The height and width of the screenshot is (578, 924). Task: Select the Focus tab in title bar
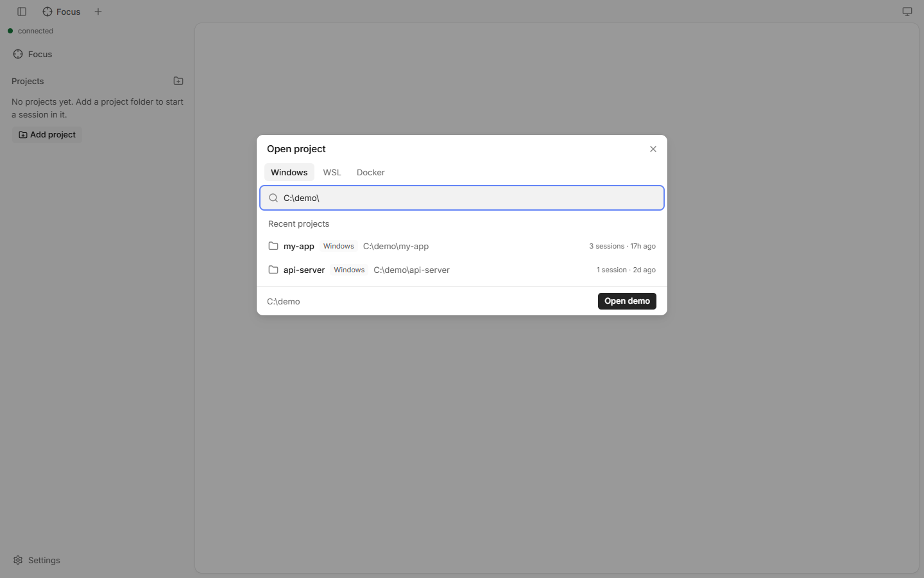pyautogui.click(x=62, y=12)
